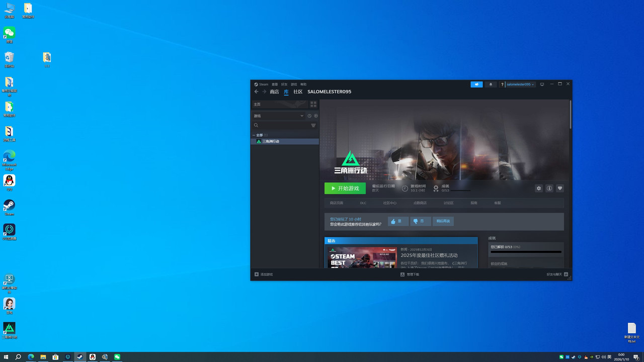Open the 点数商店 link

tap(420, 203)
